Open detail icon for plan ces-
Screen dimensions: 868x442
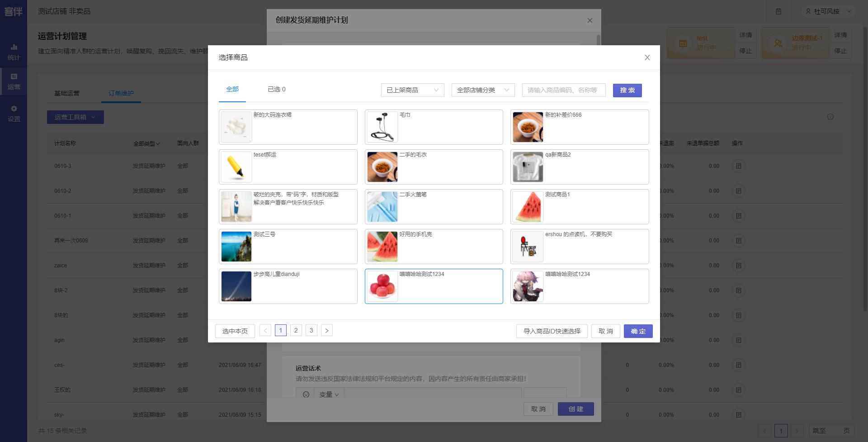point(739,365)
